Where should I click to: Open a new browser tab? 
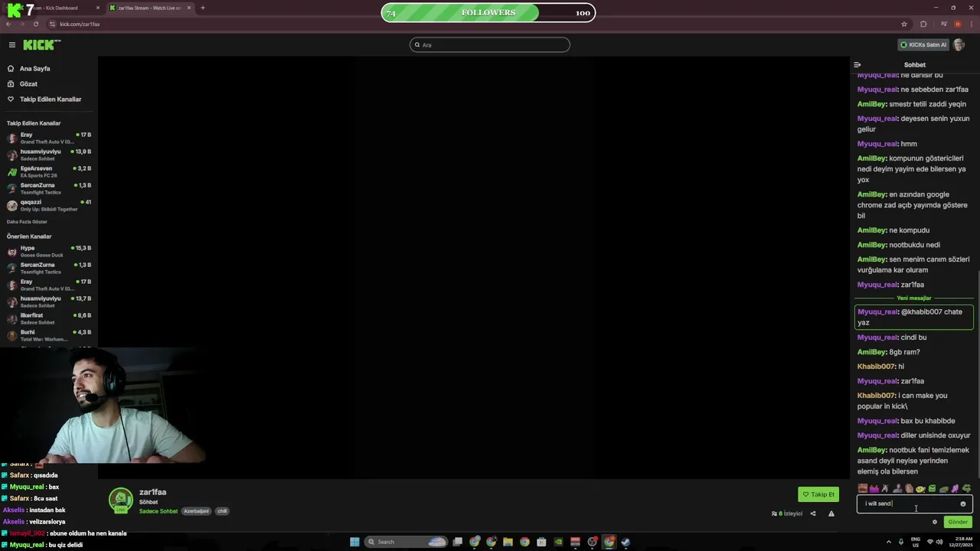[x=203, y=8]
